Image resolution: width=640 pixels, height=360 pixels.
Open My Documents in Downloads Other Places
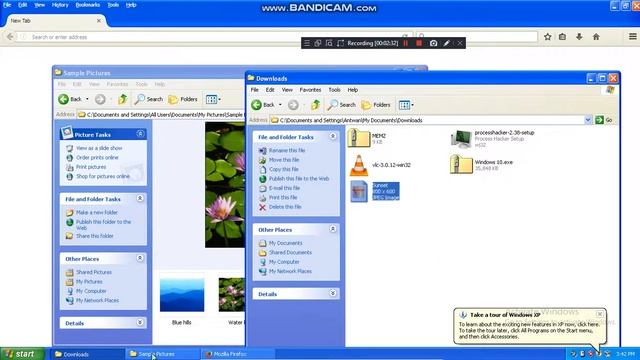pos(285,243)
